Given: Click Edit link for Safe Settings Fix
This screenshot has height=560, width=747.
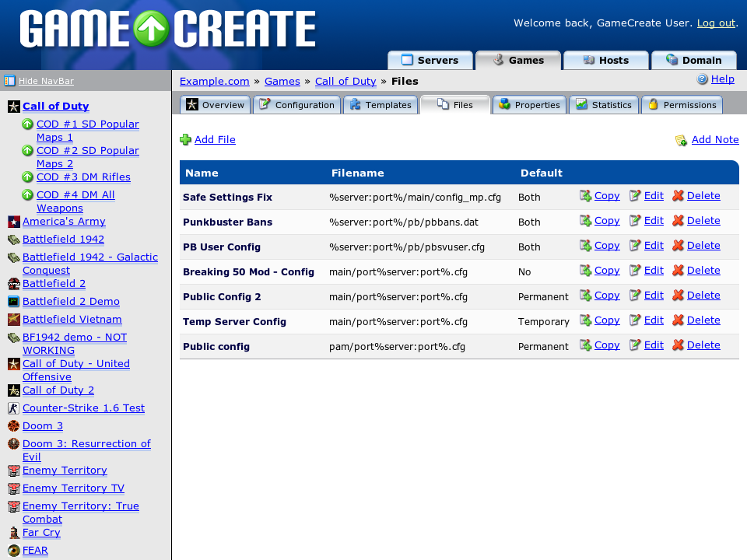Looking at the screenshot, I should coord(654,196).
